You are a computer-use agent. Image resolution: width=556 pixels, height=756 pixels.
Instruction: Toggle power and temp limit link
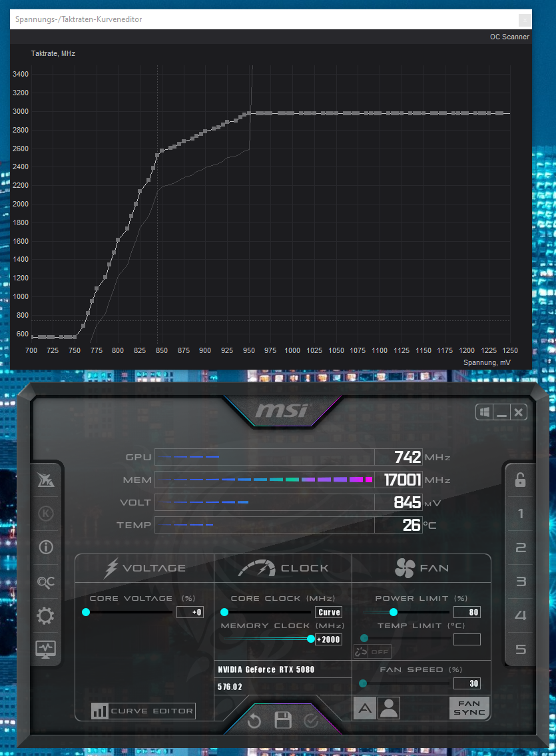(x=360, y=652)
